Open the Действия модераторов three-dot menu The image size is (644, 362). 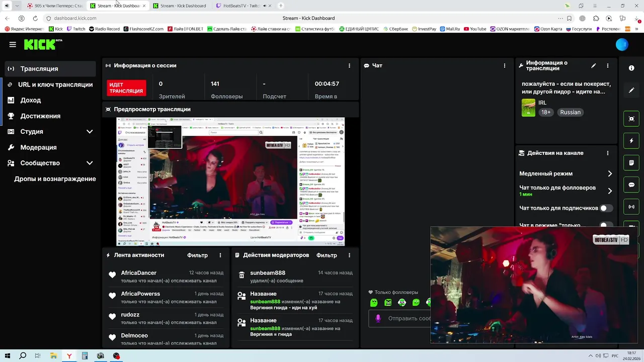(349, 255)
